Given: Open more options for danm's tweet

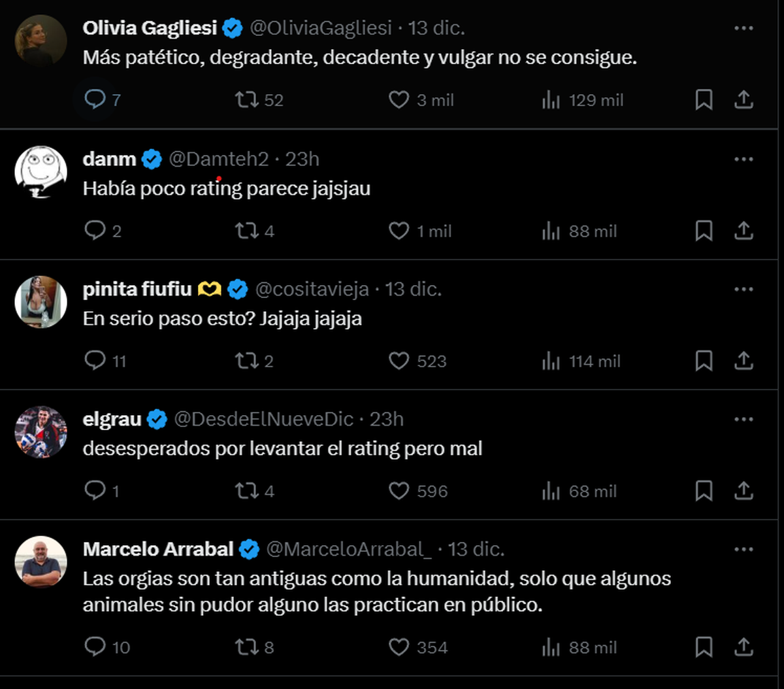Looking at the screenshot, I should [x=743, y=159].
